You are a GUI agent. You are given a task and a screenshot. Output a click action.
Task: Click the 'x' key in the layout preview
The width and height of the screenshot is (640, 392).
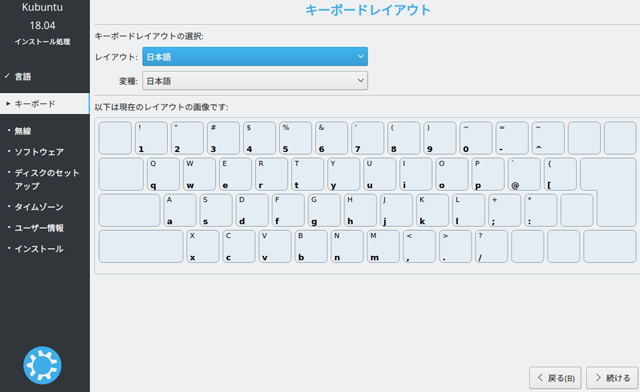coord(203,246)
